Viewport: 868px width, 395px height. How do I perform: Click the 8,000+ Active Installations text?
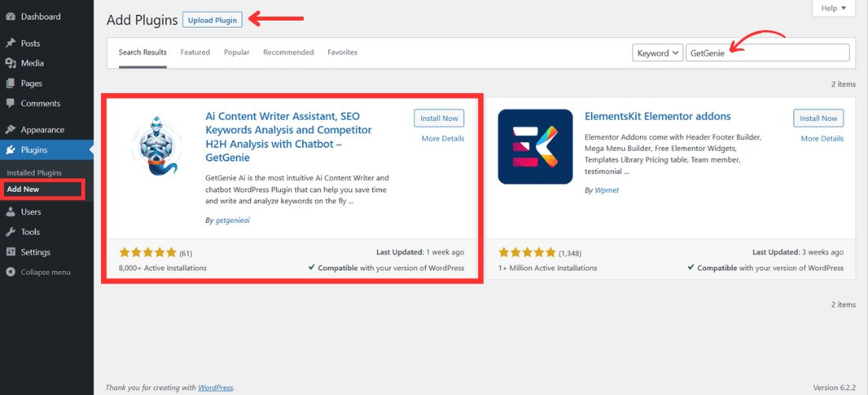point(163,268)
